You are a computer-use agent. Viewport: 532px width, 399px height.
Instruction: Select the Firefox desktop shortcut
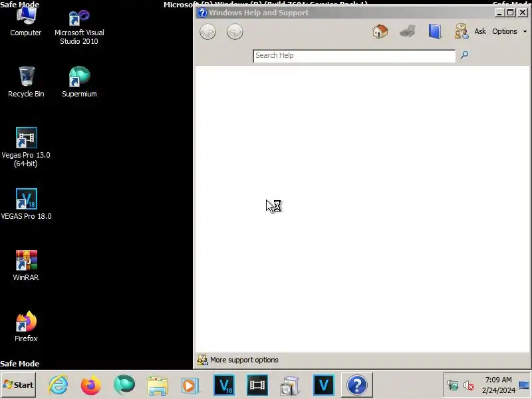point(26,327)
